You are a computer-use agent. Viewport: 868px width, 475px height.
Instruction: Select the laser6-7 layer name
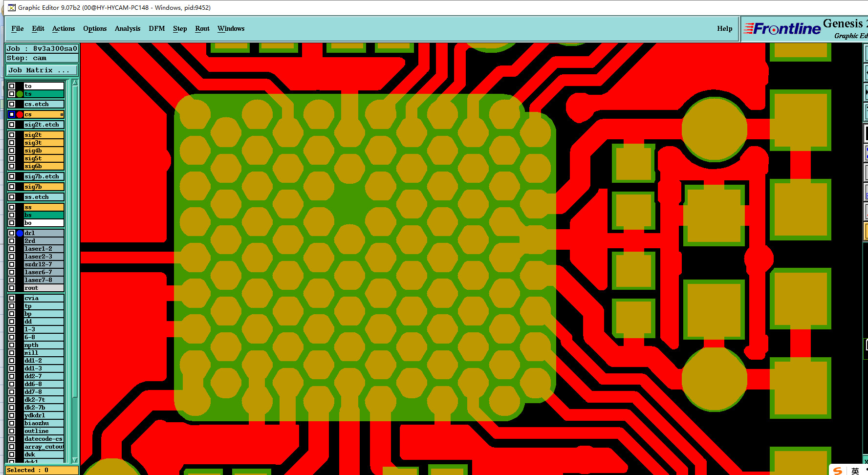point(44,272)
